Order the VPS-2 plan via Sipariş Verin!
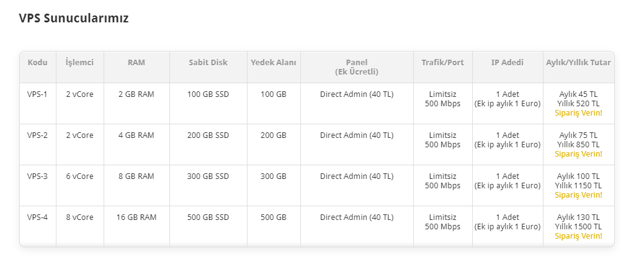 point(578,154)
